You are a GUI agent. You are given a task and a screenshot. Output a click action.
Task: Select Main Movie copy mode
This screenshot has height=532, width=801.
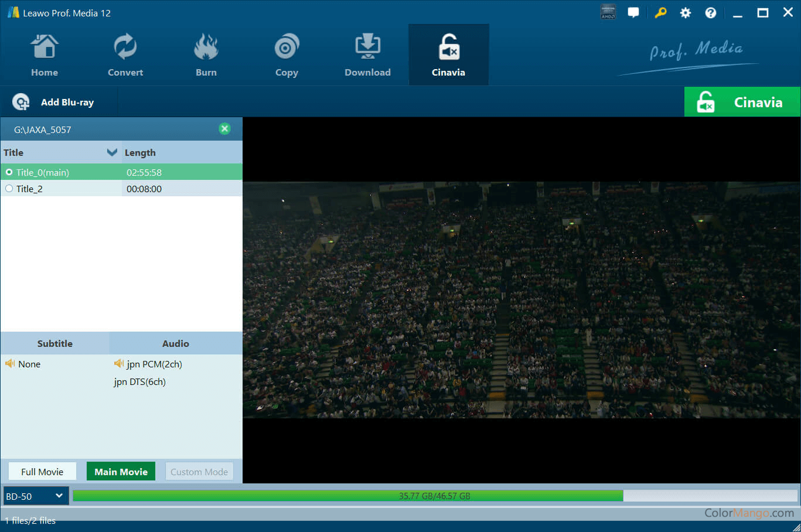point(121,472)
